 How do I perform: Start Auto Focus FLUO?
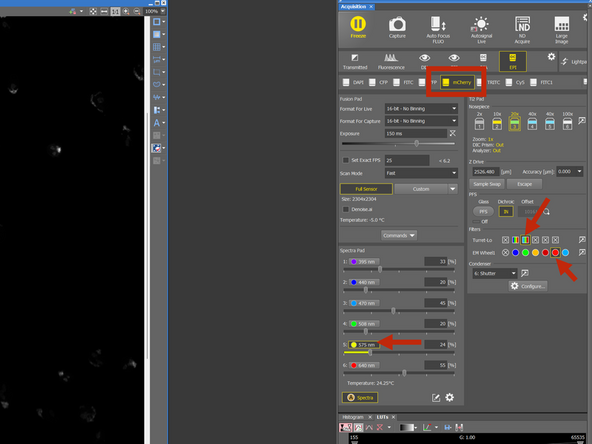click(438, 29)
